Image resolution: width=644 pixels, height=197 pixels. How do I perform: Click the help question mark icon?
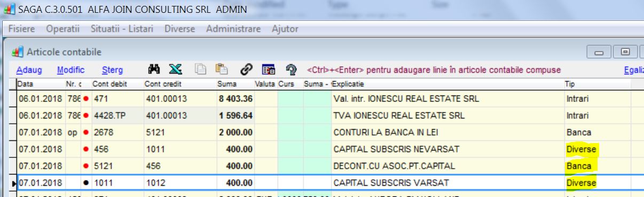[x=291, y=69]
